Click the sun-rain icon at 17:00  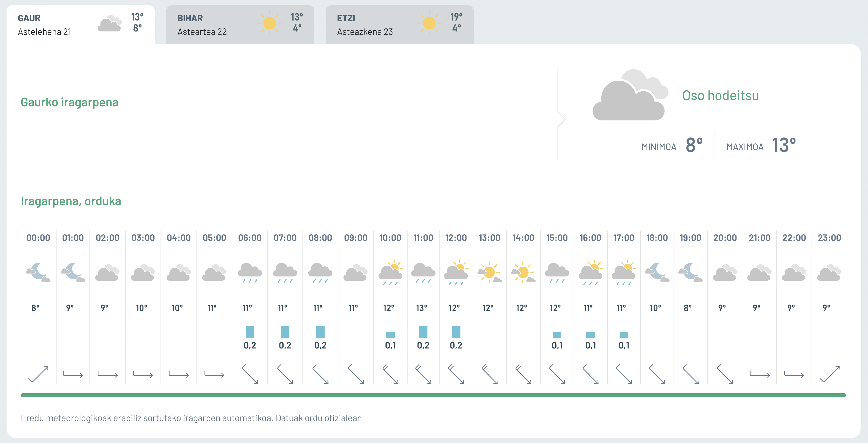tap(624, 272)
